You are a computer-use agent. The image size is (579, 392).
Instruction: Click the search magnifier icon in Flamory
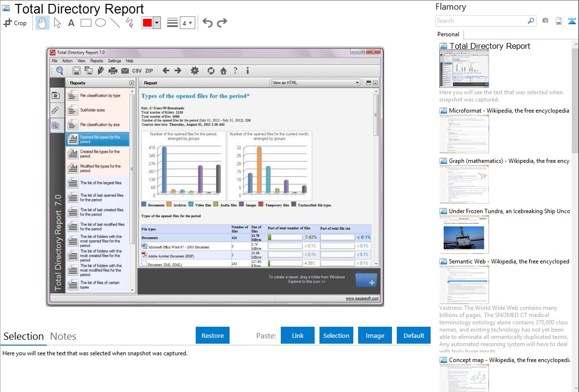[x=531, y=21]
